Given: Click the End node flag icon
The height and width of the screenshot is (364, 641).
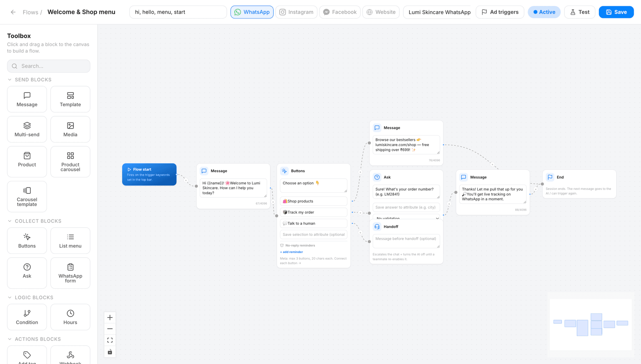Looking at the screenshot, I should 550,177.
